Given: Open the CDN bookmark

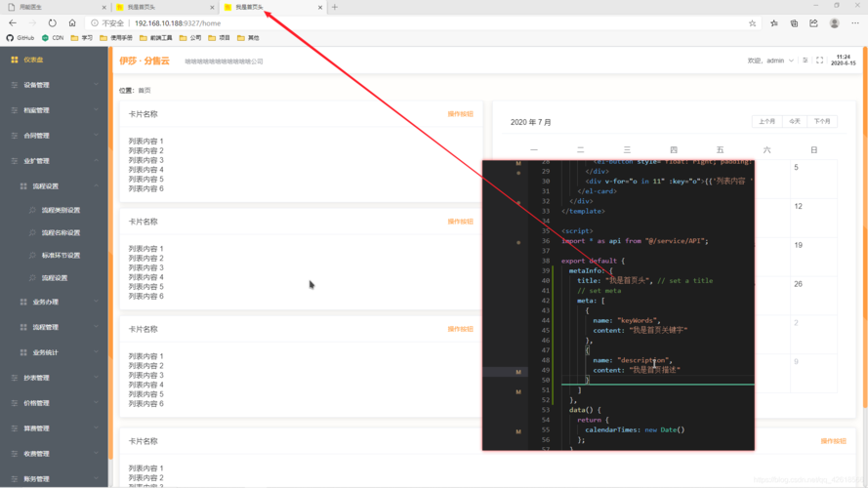Looking at the screenshot, I should pos(53,38).
